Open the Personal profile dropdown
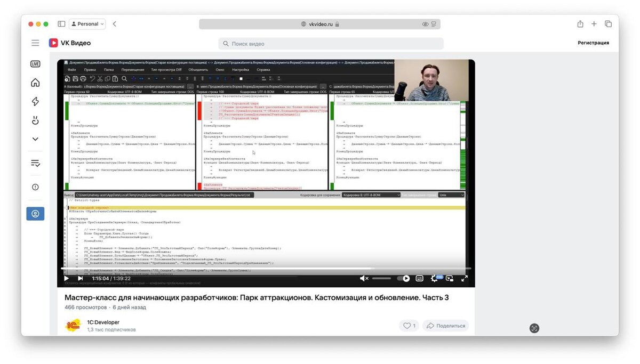Viewport: 640px width, 364px height. (87, 24)
